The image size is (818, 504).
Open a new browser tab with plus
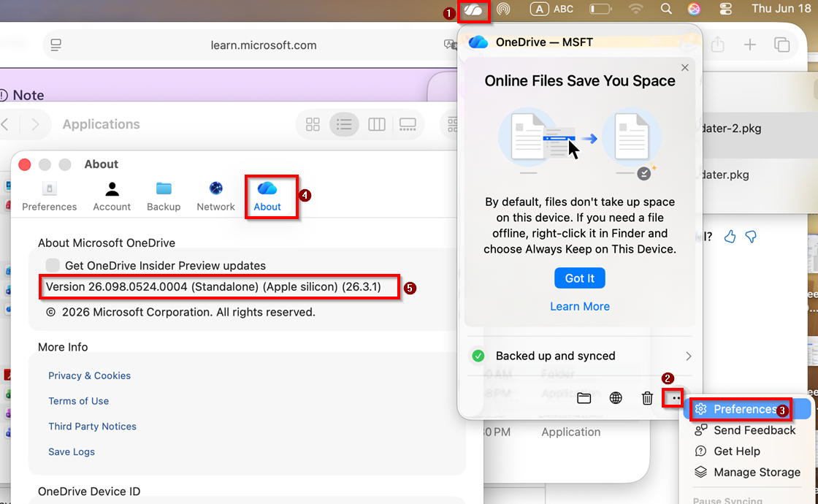[749, 45]
